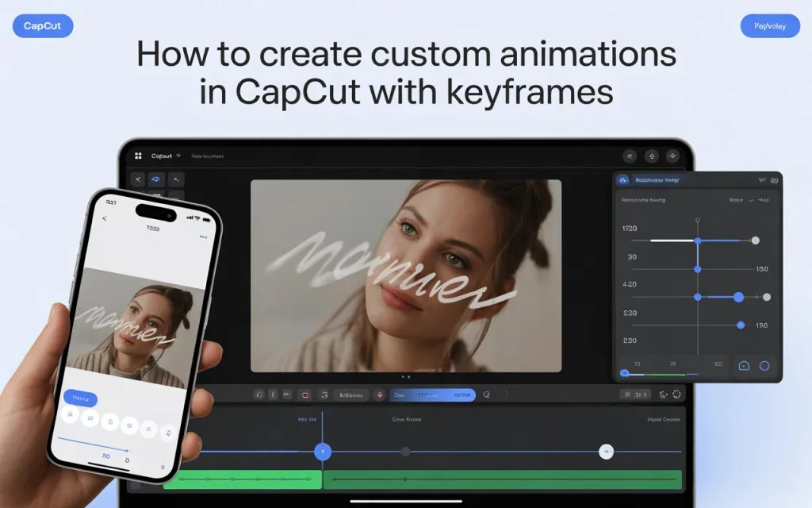Click the blue circle outline icon at panel bottom
This screenshot has height=508, width=812.
764,366
